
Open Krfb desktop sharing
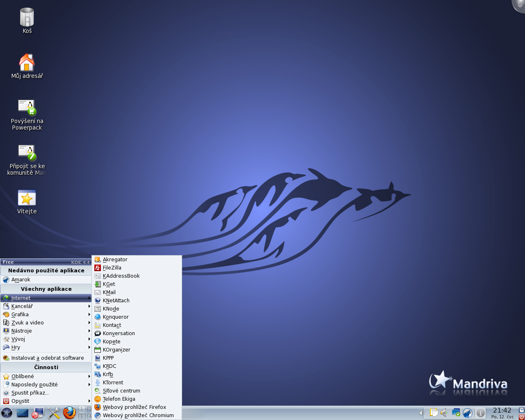point(137,374)
